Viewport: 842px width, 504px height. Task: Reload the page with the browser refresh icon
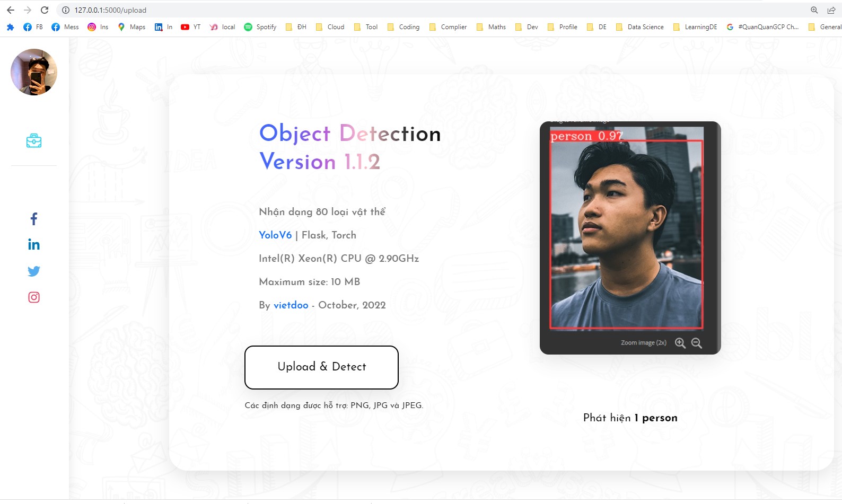pyautogui.click(x=45, y=10)
